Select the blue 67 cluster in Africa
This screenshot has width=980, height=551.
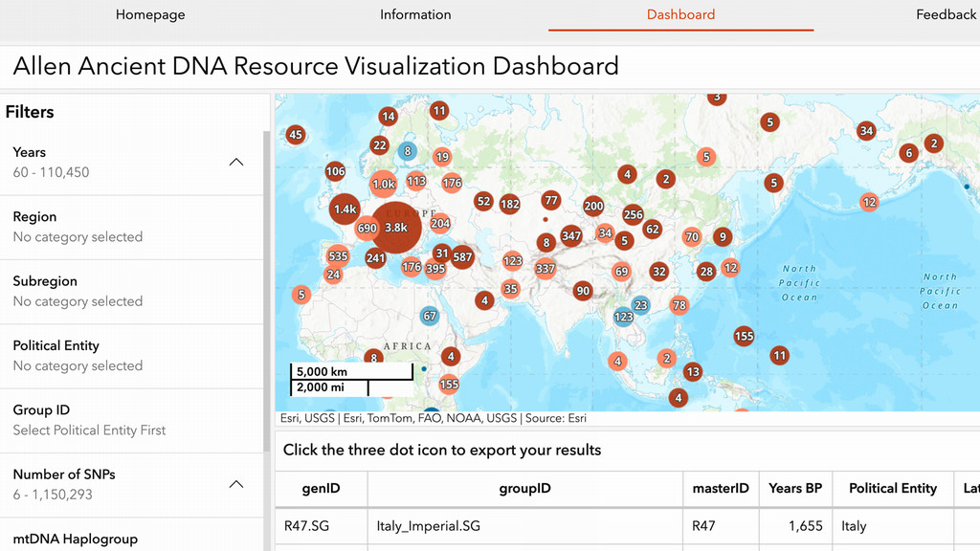pos(430,316)
